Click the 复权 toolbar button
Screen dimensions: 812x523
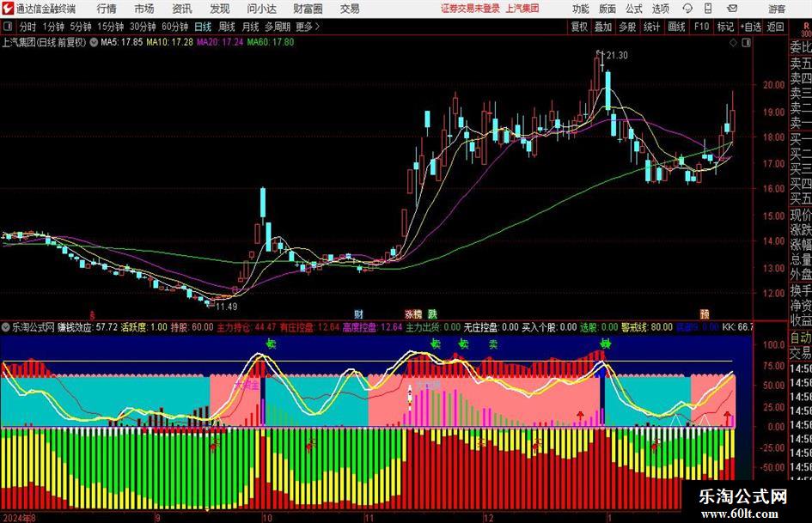click(x=579, y=27)
